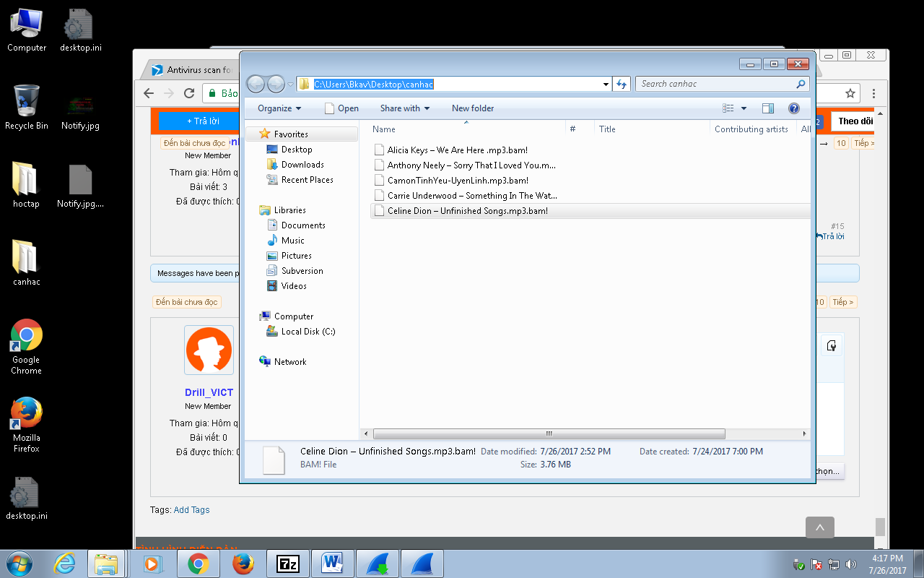Open Firefox from the taskbar

[243, 564]
